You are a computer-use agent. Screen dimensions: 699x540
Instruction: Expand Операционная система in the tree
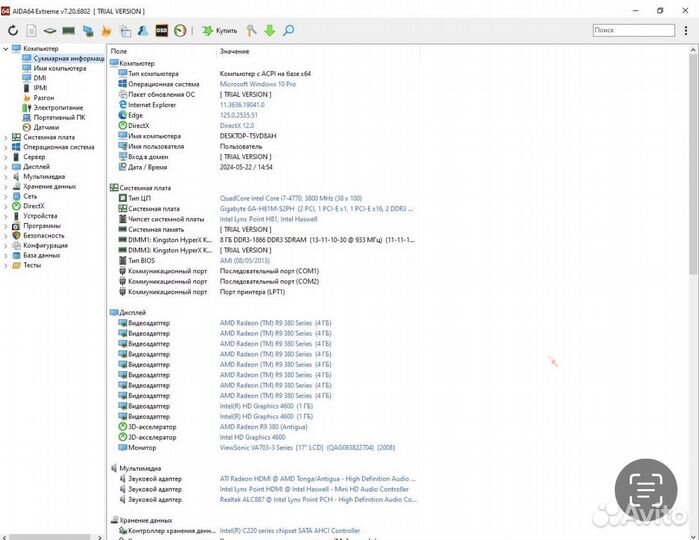(6, 147)
